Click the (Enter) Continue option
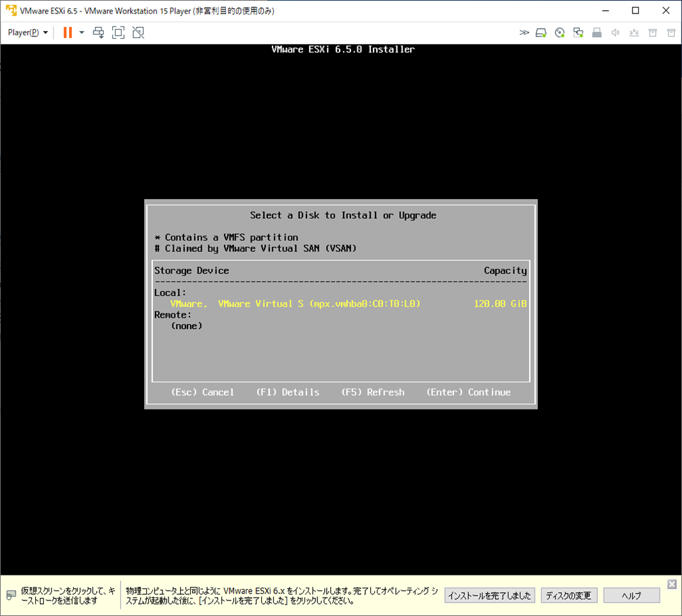 click(468, 392)
